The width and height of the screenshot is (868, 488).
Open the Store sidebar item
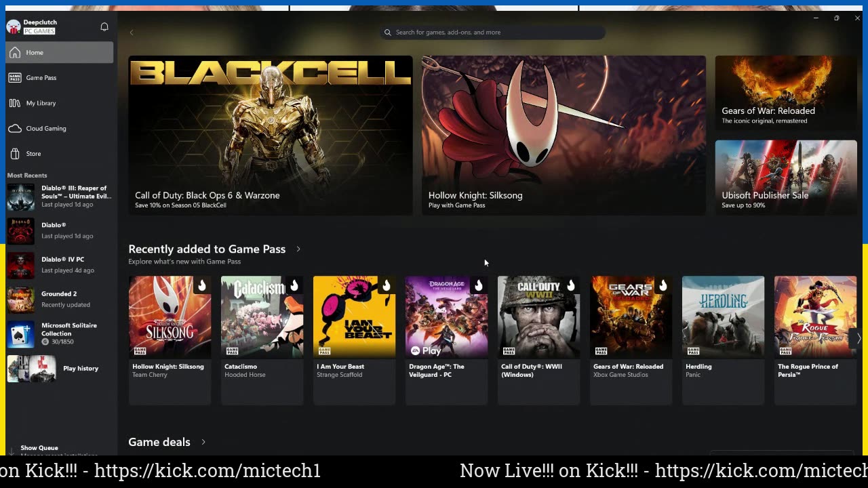pyautogui.click(x=60, y=154)
